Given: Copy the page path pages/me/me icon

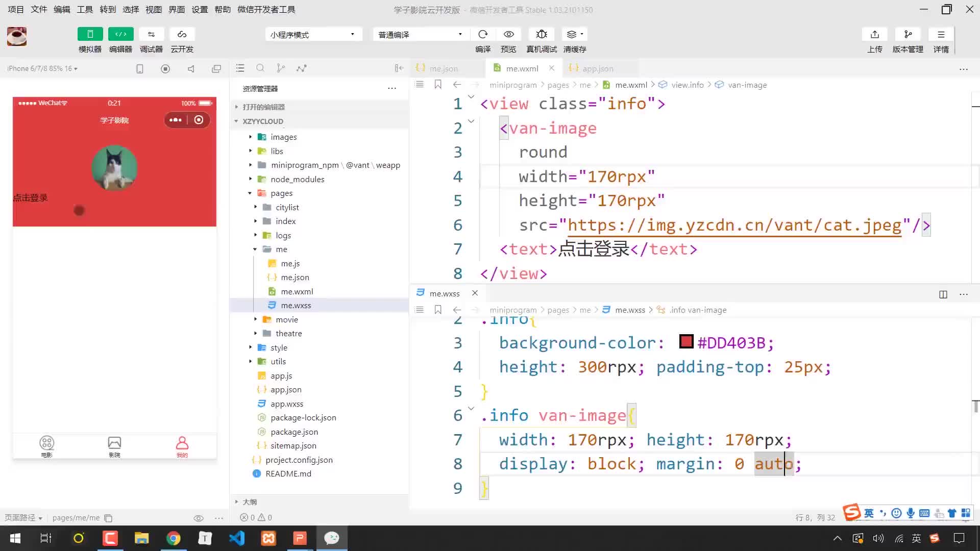Looking at the screenshot, I should (x=108, y=518).
